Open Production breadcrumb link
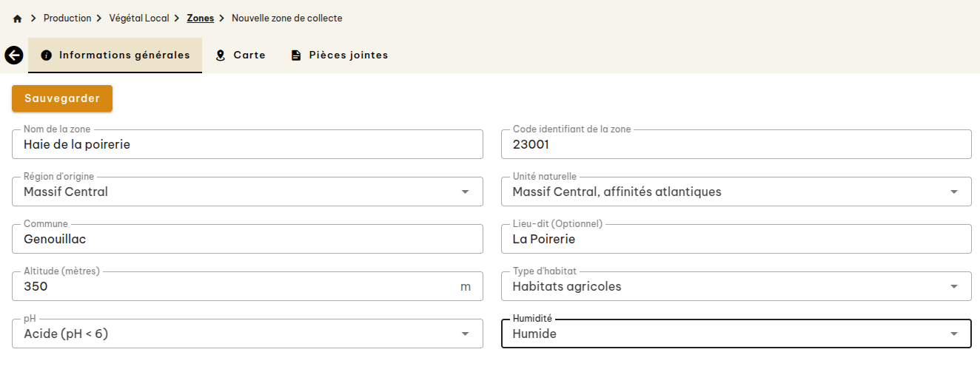Screen dimensions: 980x372 coord(67,18)
